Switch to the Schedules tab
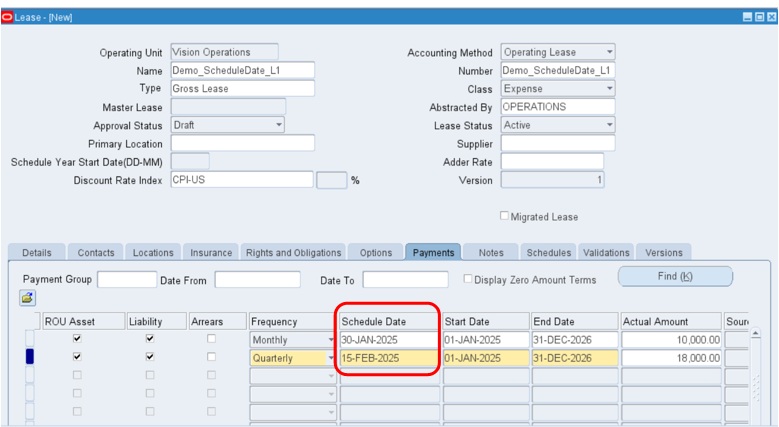 [x=549, y=253]
